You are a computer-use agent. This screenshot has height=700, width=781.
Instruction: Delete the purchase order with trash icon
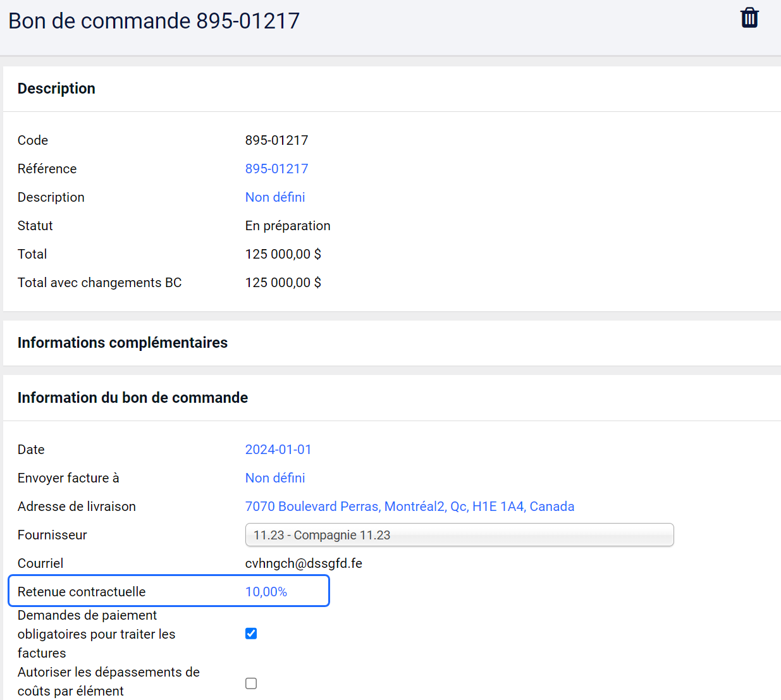point(749,18)
